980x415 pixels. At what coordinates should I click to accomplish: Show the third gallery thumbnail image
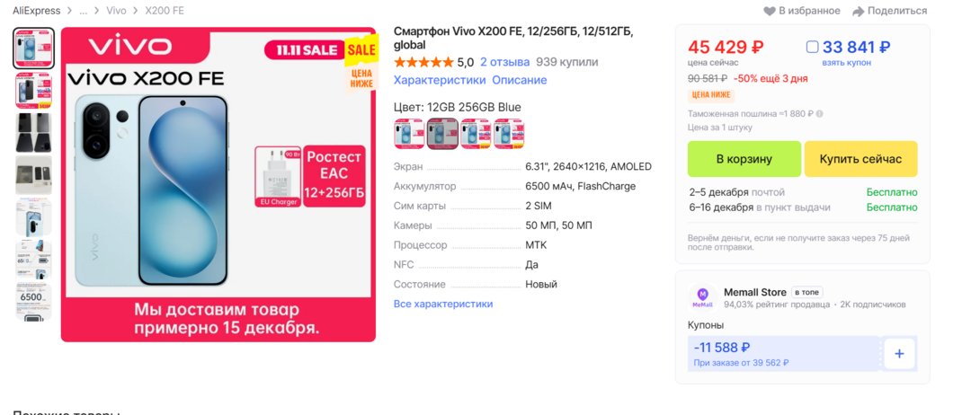33,132
